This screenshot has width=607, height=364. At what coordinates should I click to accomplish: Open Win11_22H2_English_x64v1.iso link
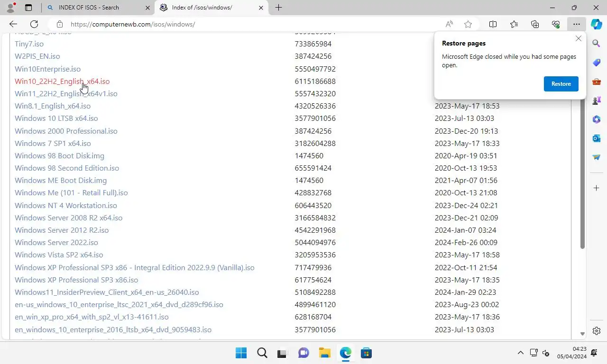(66, 93)
